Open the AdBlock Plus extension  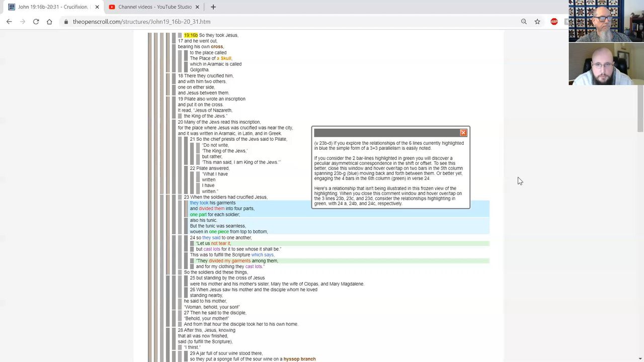click(554, 22)
